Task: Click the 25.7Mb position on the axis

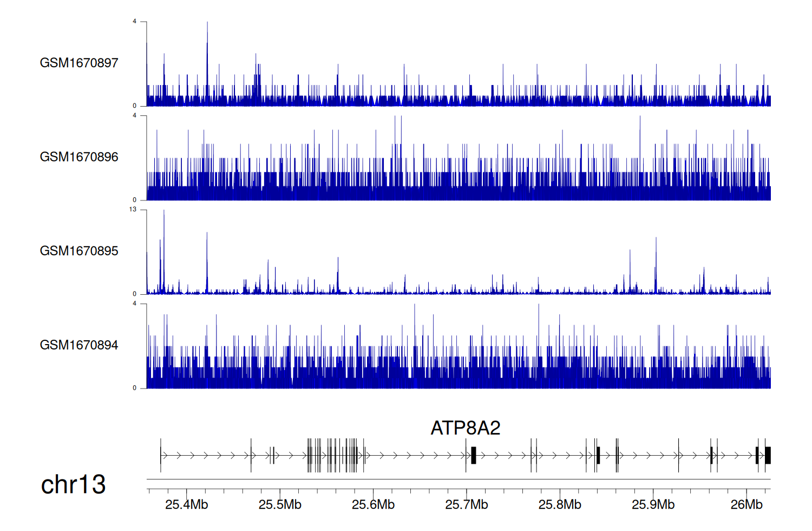Action: coord(466,504)
